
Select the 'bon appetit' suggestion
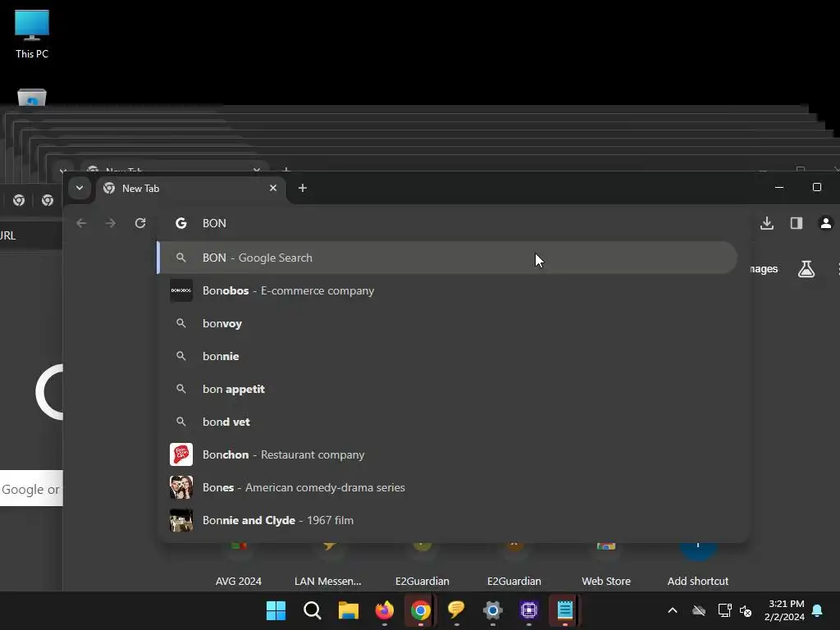point(447,389)
